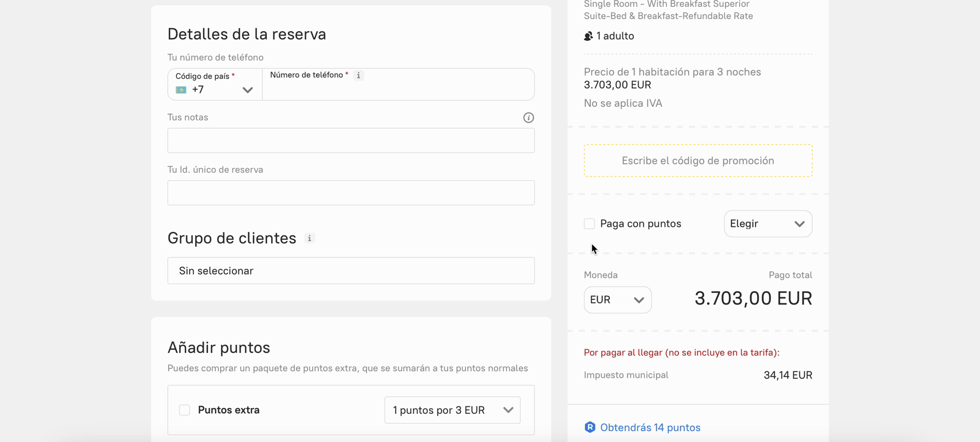Screen dimensions: 980x442
Task: Open the 1 puntos por 3 EUR dropdown
Action: point(452,410)
